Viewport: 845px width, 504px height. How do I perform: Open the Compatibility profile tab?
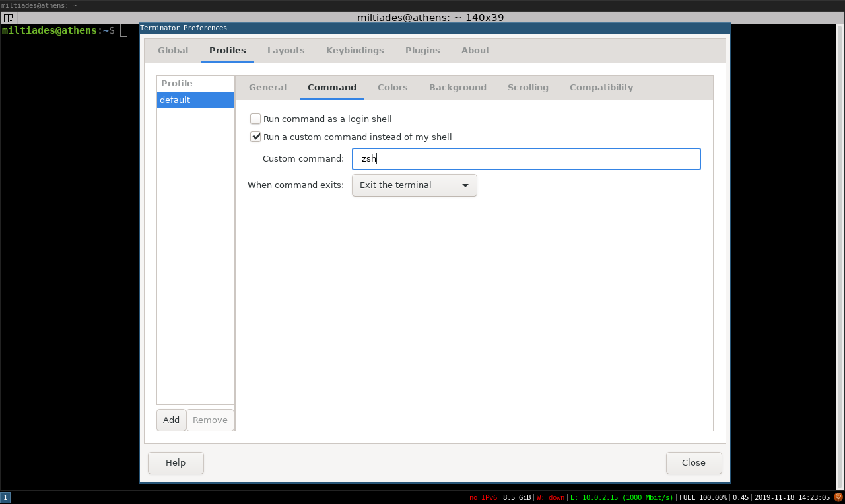[601, 87]
